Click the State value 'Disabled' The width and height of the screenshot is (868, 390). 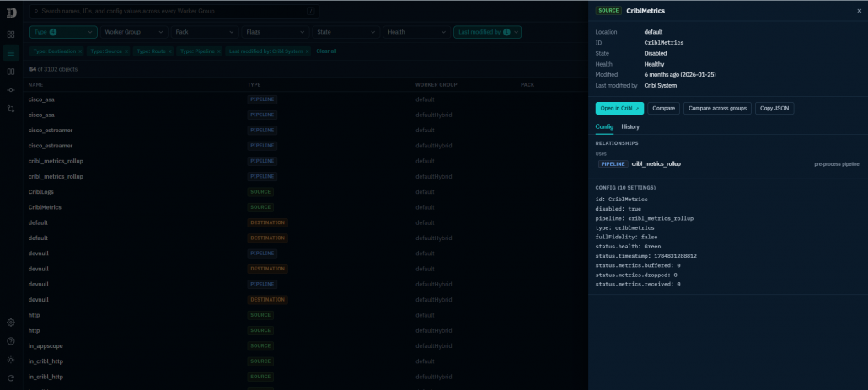(656, 54)
